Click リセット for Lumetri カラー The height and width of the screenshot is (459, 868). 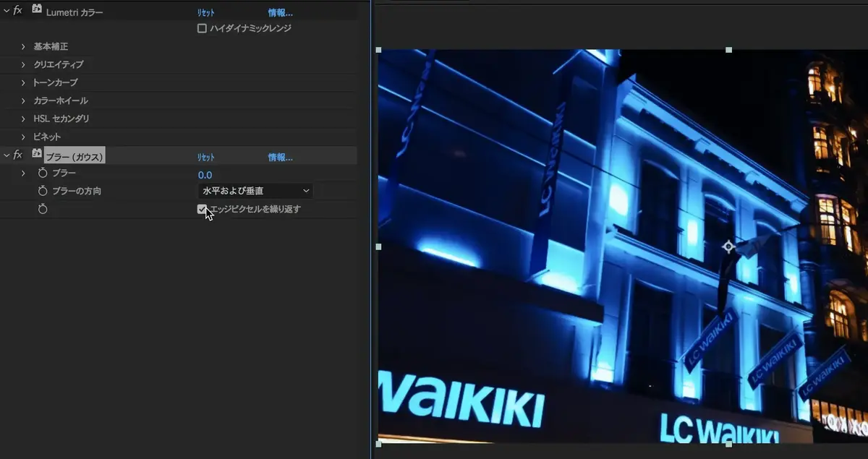pyautogui.click(x=206, y=13)
